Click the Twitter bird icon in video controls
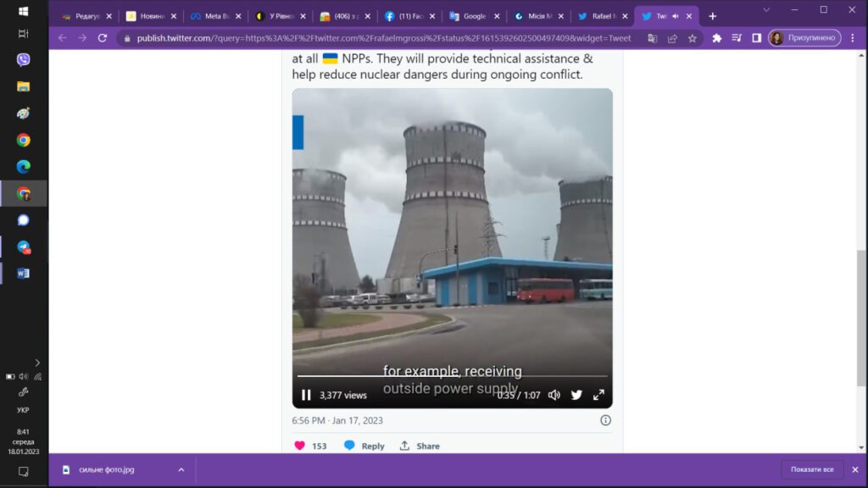Image resolution: width=868 pixels, height=488 pixels. (576, 395)
